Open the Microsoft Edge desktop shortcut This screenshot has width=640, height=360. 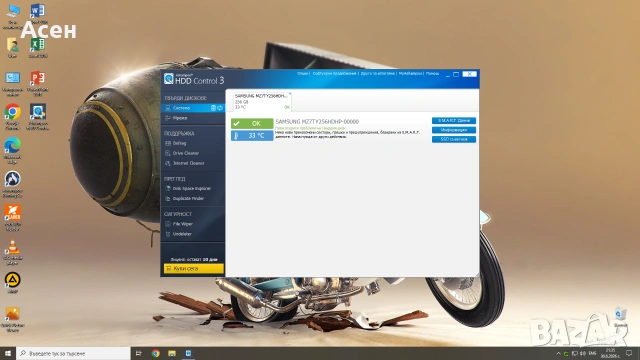tap(12, 150)
